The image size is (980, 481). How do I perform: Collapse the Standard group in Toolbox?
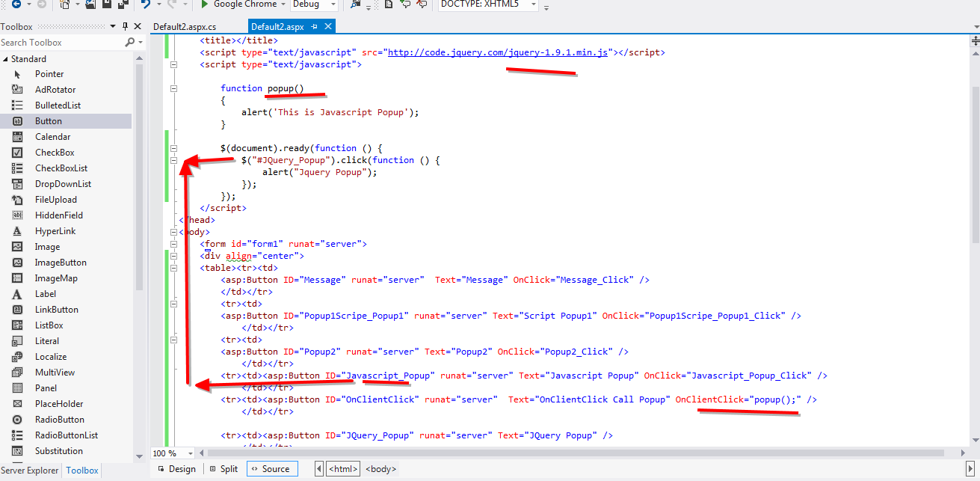(x=5, y=59)
